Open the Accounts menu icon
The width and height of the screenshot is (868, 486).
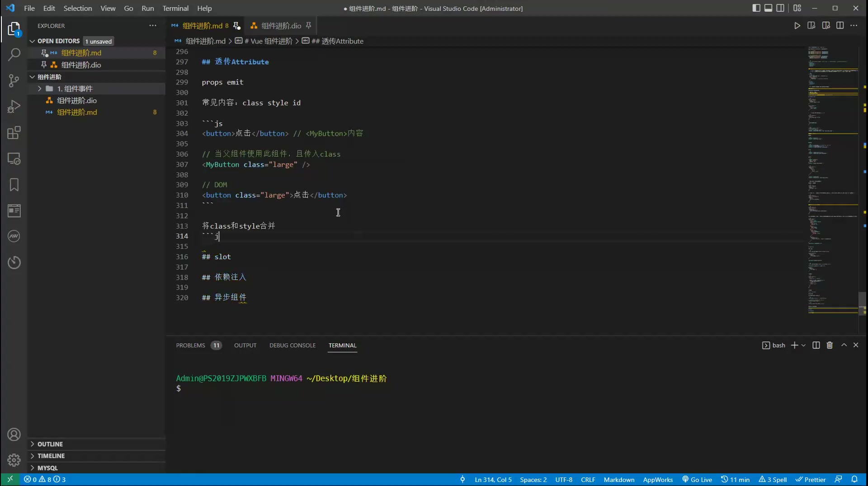point(14,435)
